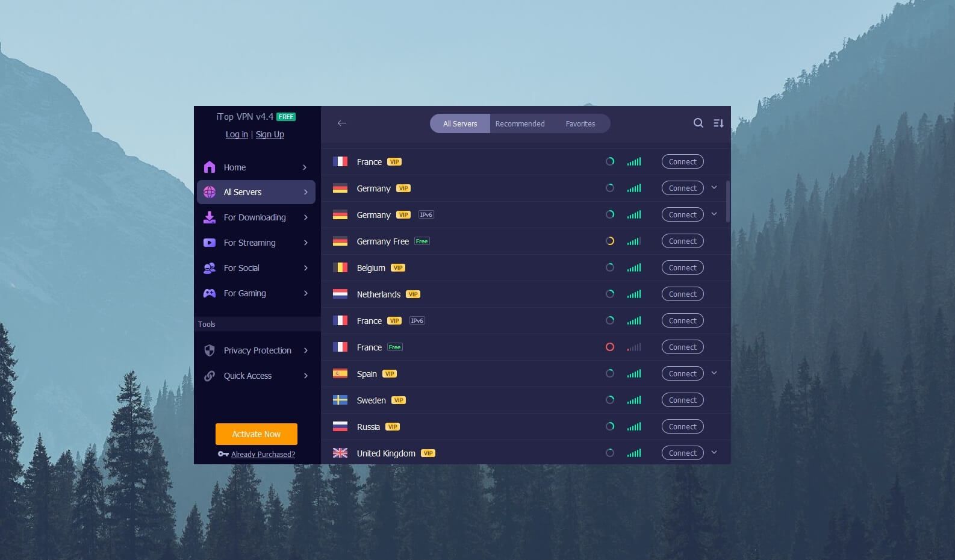Open the For Social menu item
Viewport: 955px width, 560px height.
256,268
